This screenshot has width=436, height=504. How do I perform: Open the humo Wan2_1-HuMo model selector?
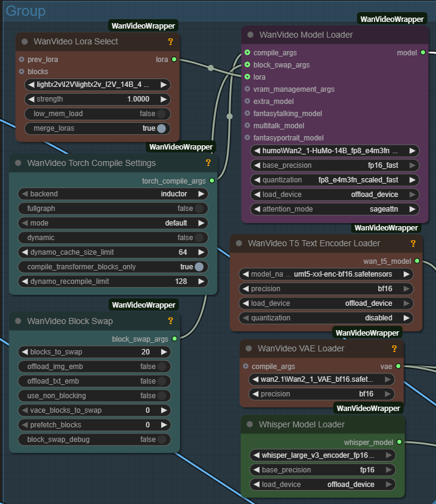pos(334,151)
